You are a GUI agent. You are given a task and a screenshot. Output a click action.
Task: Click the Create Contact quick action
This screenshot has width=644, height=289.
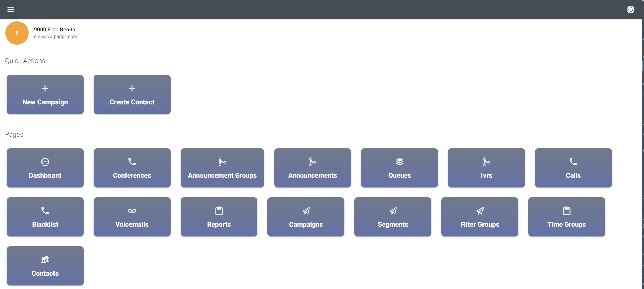tap(132, 95)
